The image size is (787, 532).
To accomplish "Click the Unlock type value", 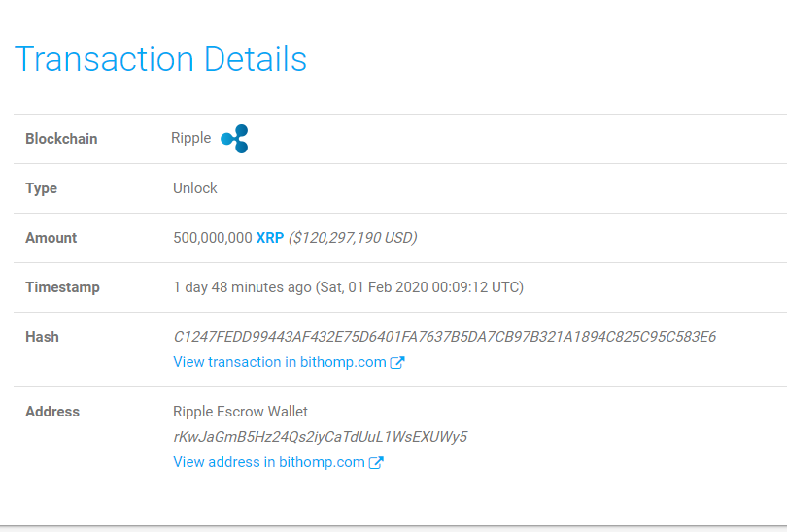I will [x=195, y=188].
